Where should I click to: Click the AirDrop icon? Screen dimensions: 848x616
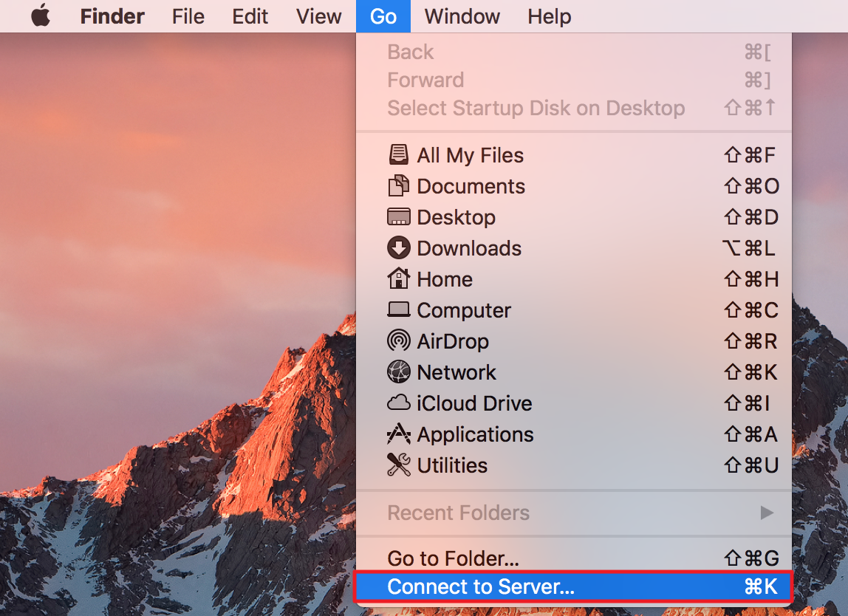tap(399, 340)
